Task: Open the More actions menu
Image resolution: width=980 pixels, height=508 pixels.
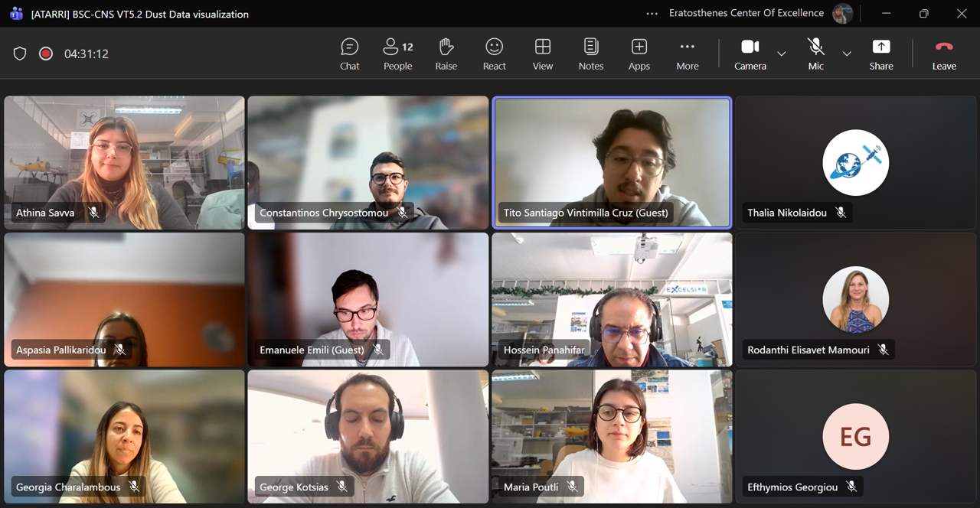Action: pyautogui.click(x=687, y=54)
